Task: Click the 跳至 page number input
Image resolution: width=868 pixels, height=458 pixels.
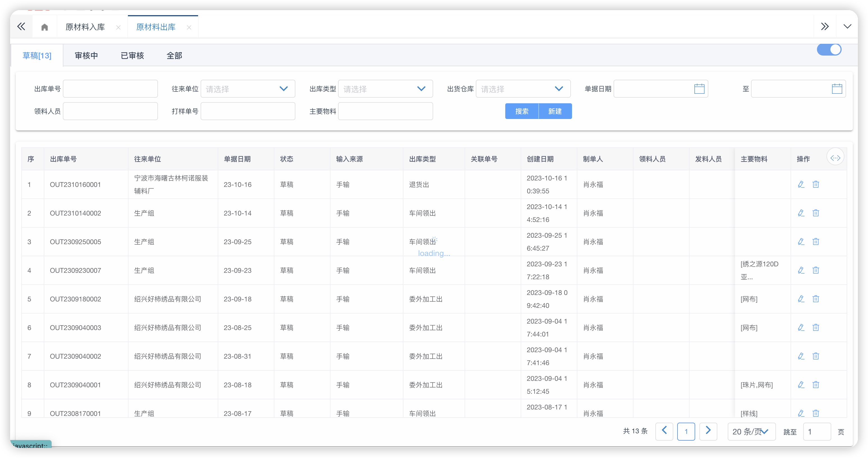Action: 817,431
